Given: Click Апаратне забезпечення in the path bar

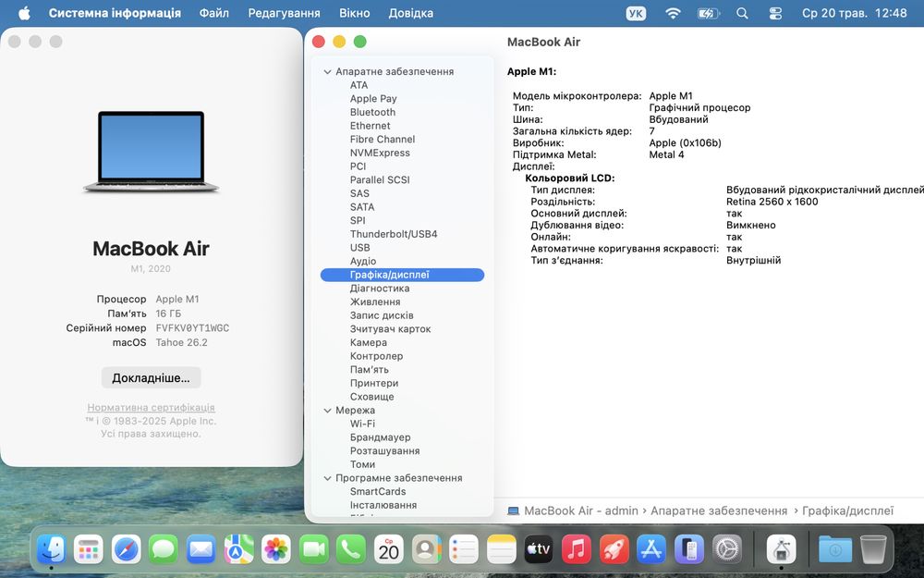Looking at the screenshot, I should point(719,510).
